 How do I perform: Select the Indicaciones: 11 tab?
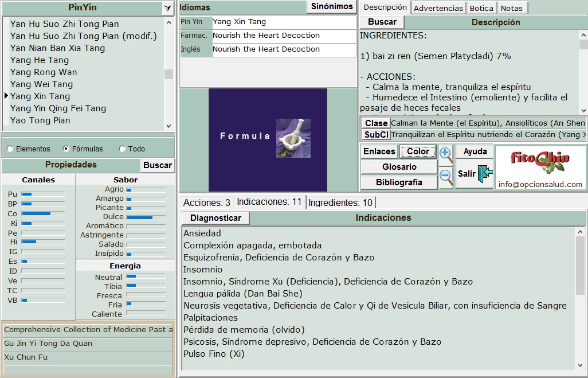click(x=269, y=202)
